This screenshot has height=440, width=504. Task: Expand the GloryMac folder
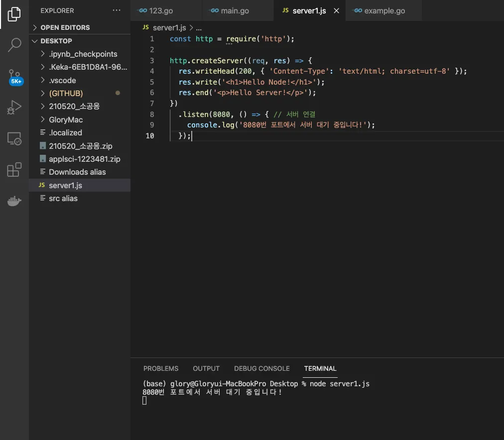[x=65, y=119]
